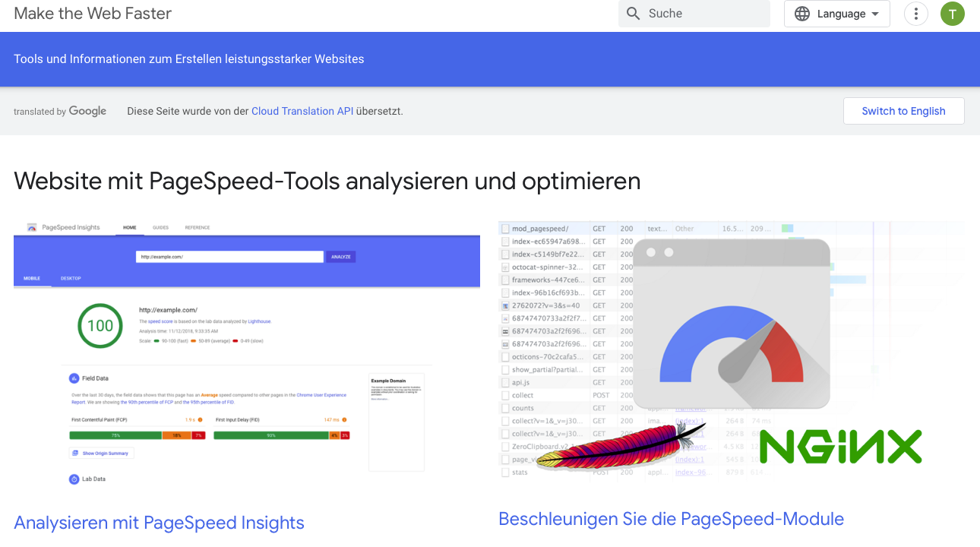Click the PageSpeed modules speedometer thumbnail
Screen dimensions: 980x547
(x=732, y=353)
